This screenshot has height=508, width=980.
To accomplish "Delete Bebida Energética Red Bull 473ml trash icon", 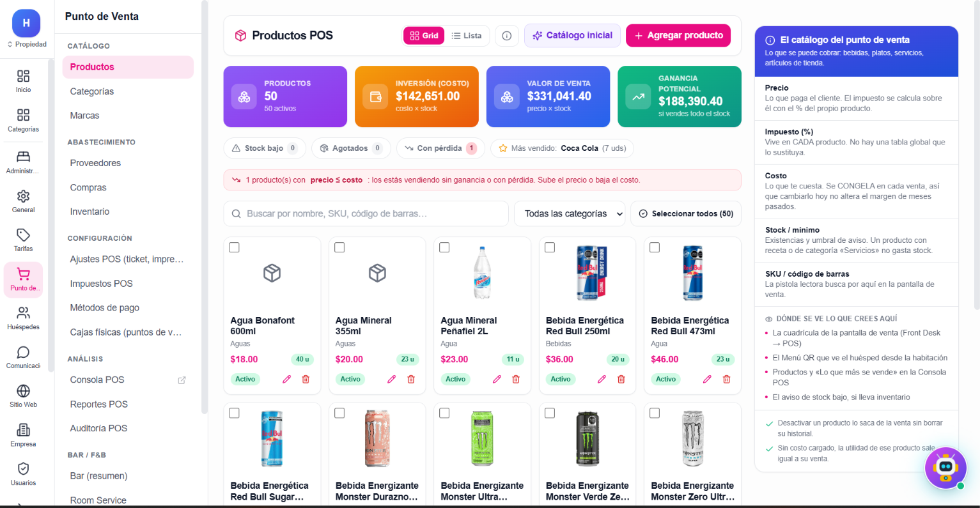I will (726, 379).
